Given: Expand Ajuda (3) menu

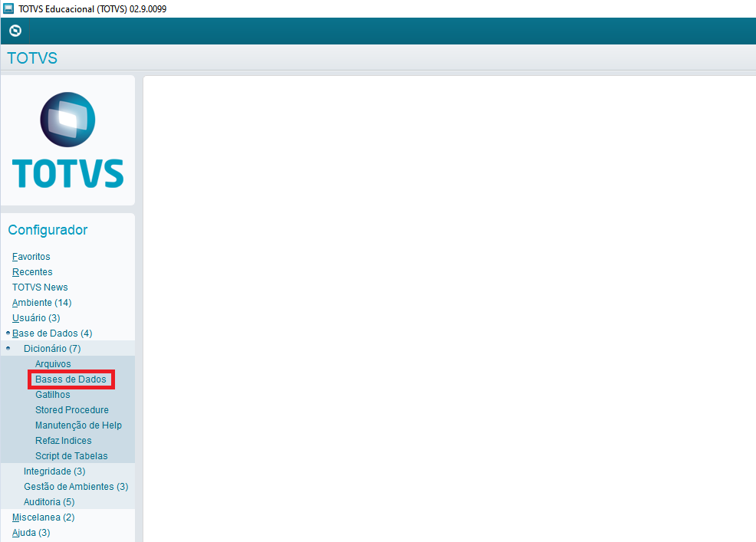Looking at the screenshot, I should click(31, 533).
